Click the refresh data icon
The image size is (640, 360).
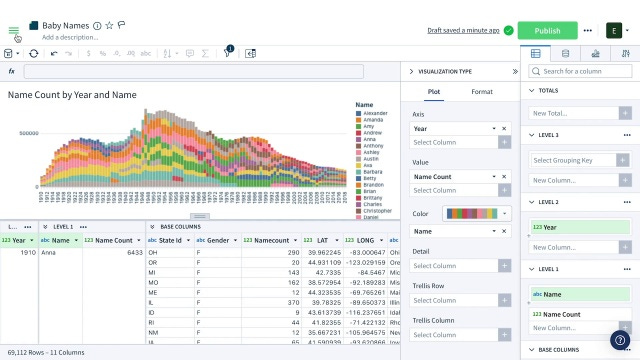coord(34,53)
